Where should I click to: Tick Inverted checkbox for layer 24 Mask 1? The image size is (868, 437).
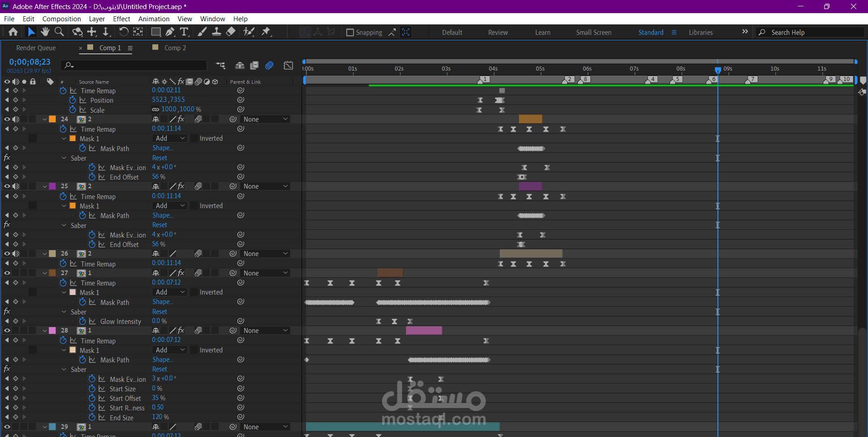coord(193,138)
